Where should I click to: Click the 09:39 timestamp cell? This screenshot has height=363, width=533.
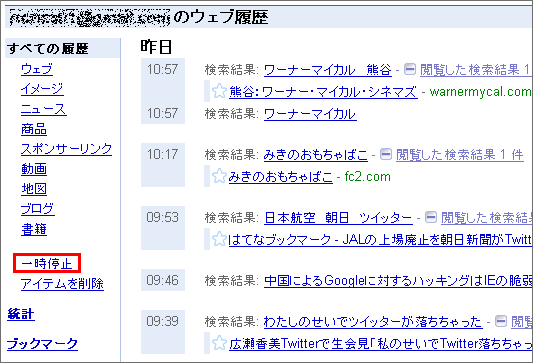(163, 332)
